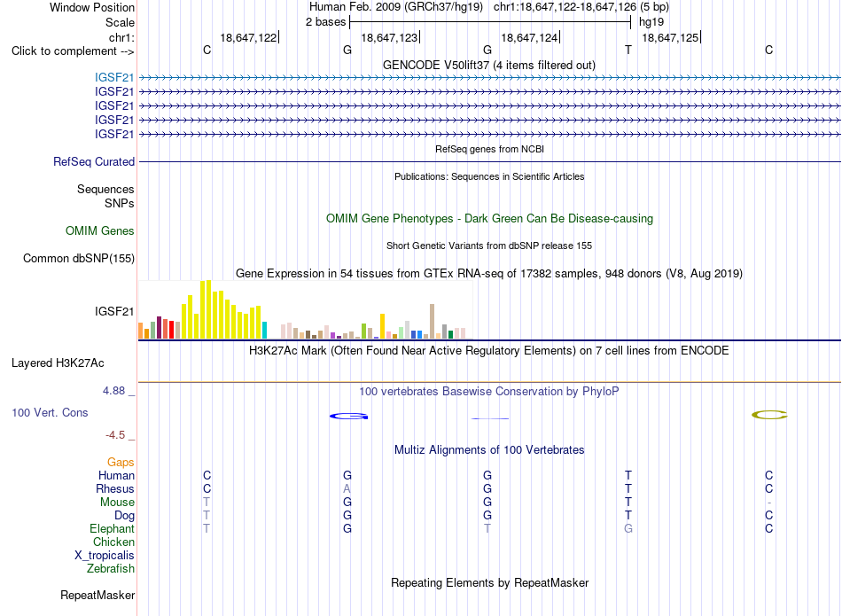
Task: Click the A base in the Rhesus row
Action: (347, 488)
